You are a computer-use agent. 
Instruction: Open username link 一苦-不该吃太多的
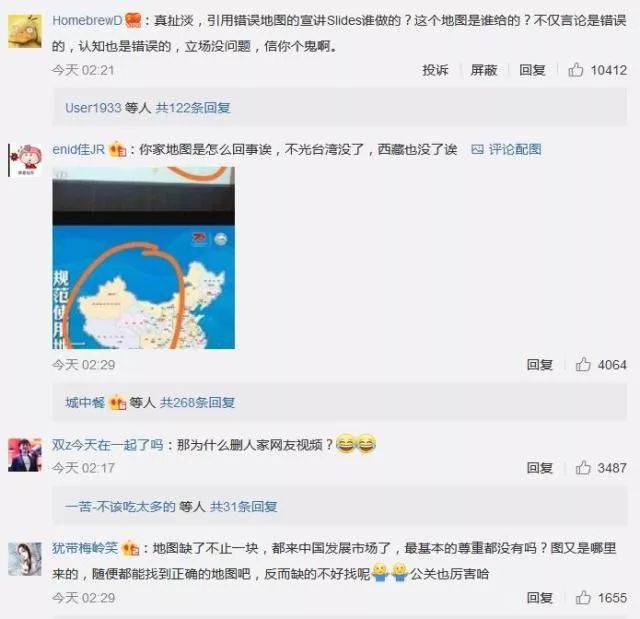(x=120, y=506)
